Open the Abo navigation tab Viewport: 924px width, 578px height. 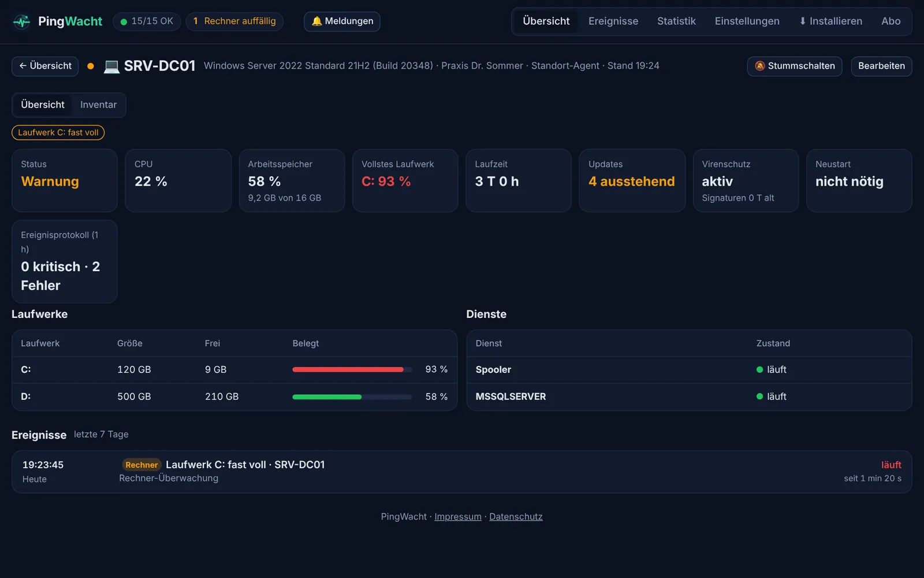[891, 21]
